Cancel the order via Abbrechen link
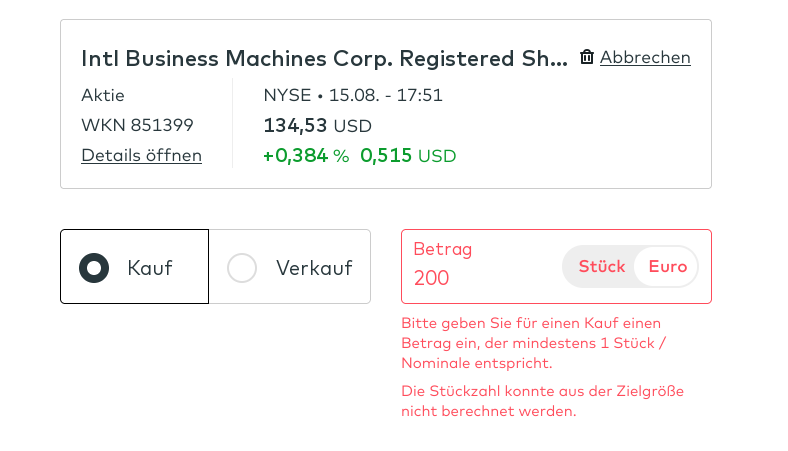This screenshot has width=788, height=451. coord(645,57)
